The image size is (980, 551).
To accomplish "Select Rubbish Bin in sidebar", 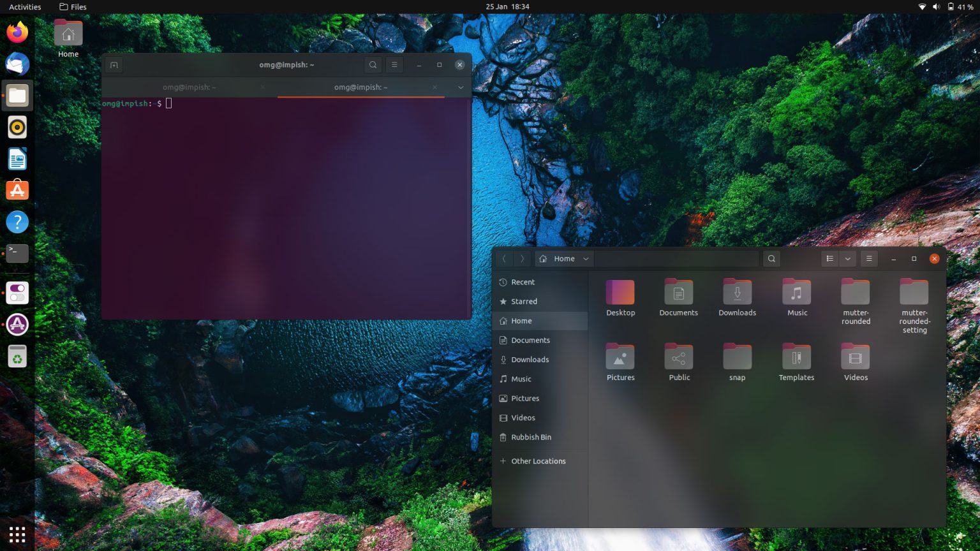I will tap(531, 437).
